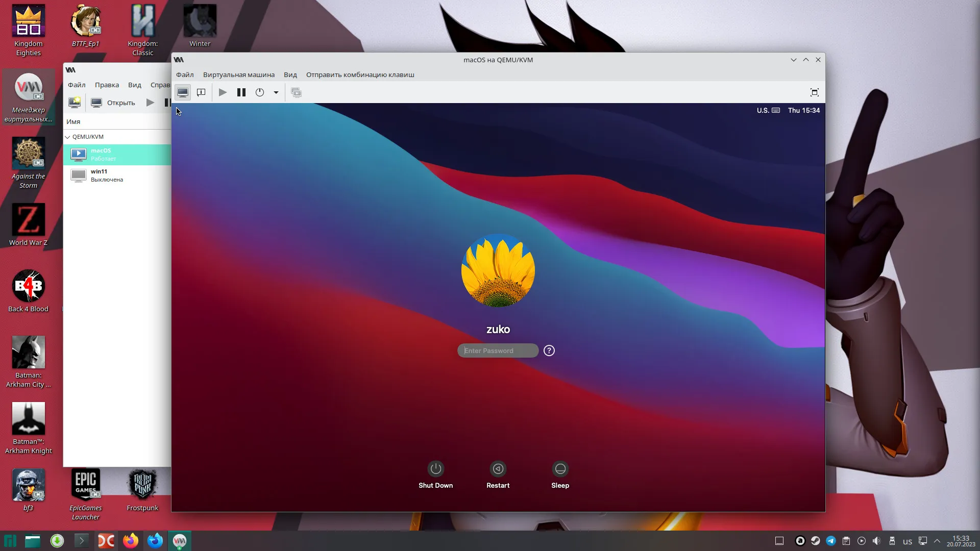Open Steam tray icon
980x551 pixels.
[816, 541]
